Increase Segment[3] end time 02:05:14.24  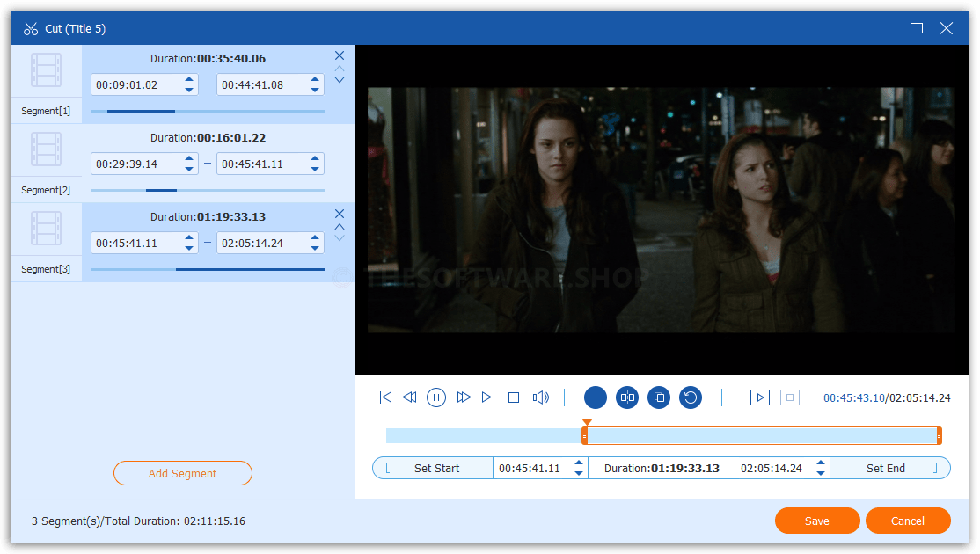315,238
